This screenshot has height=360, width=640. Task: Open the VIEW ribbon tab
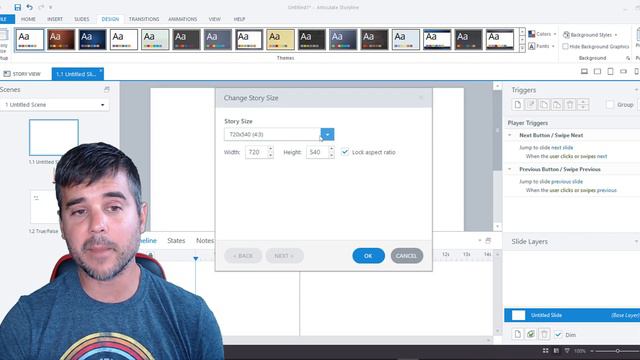tap(215, 19)
